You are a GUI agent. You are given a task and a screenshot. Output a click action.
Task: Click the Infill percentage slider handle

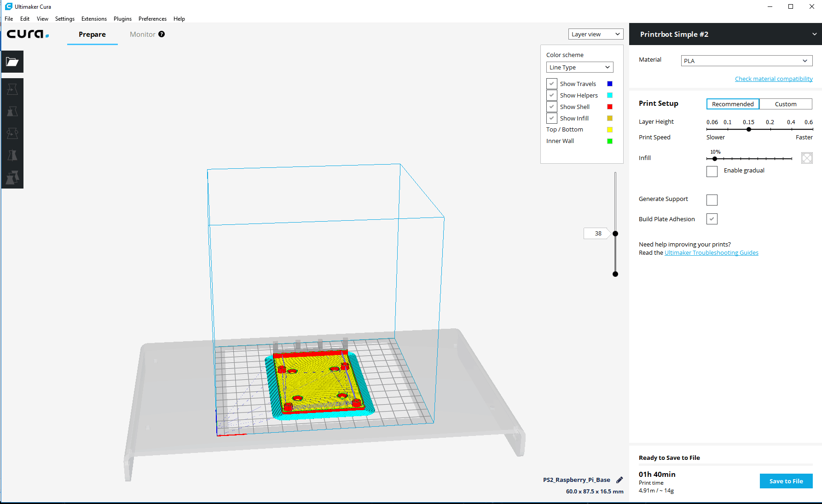715,159
